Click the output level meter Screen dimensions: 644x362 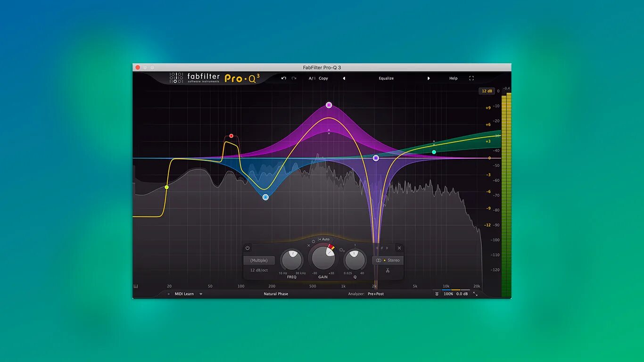(506, 195)
